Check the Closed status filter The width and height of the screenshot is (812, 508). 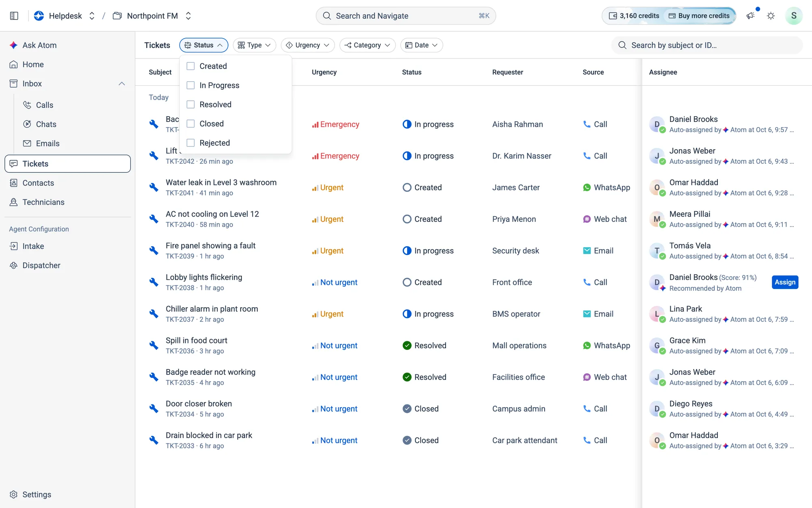pyautogui.click(x=190, y=123)
